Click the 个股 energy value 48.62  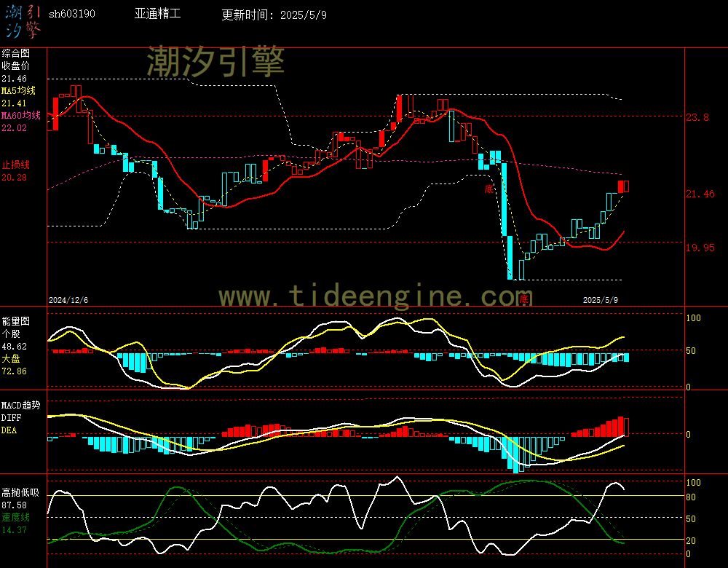tap(15, 347)
